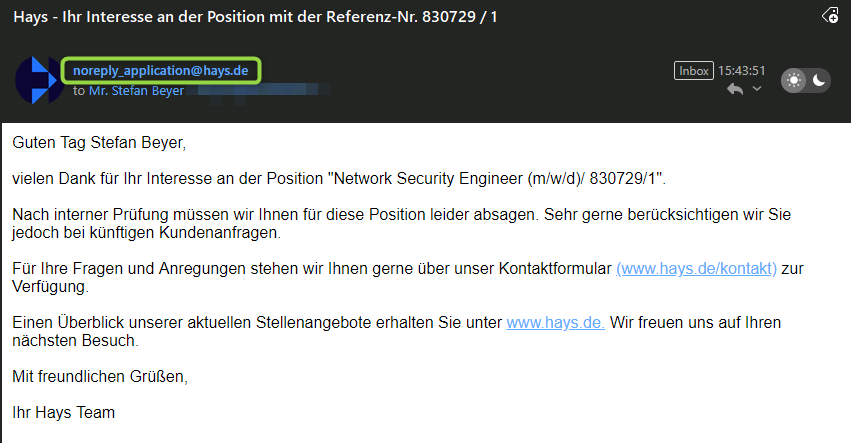Click the rejection paragraph starting Nach interner Prüfung
Screen dimensions: 851x443
pos(300,215)
